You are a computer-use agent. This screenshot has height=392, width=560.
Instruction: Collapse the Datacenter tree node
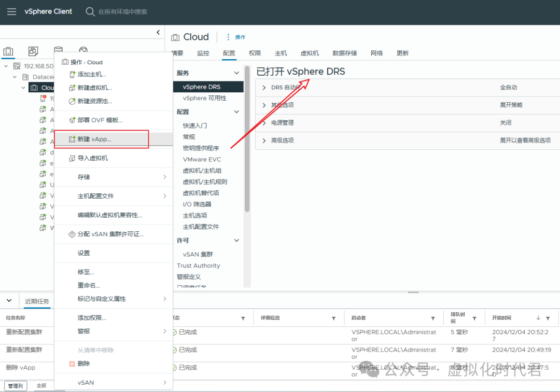pos(15,77)
